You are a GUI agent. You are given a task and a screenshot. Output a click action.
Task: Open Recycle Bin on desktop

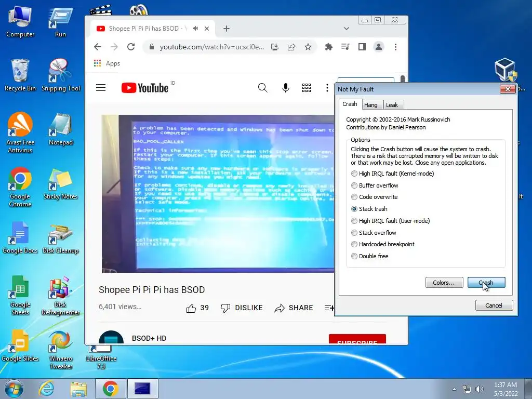point(20,75)
